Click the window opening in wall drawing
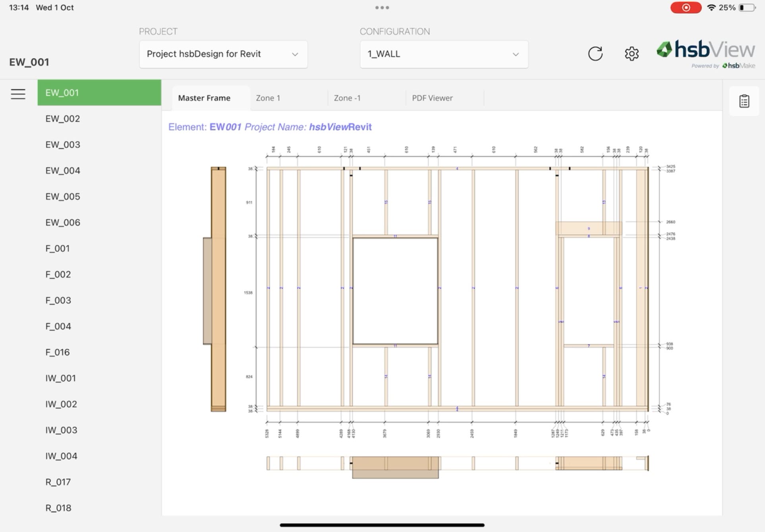This screenshot has width=765, height=532. click(395, 291)
